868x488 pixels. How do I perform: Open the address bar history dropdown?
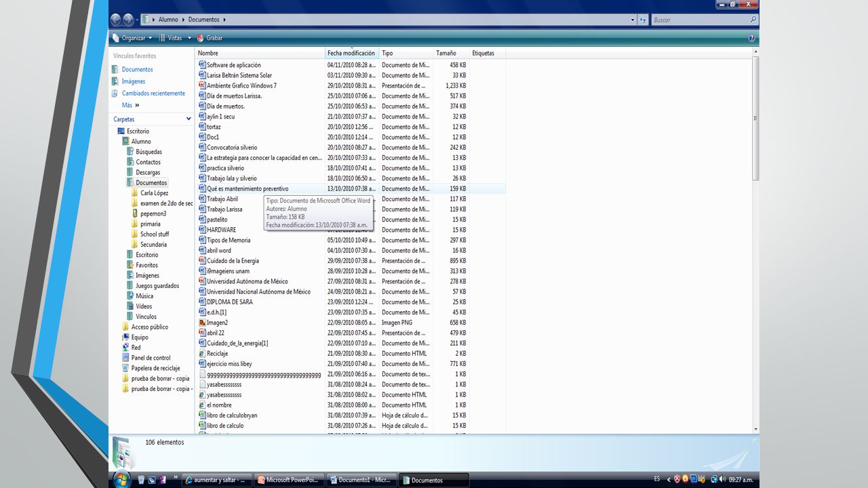point(633,20)
